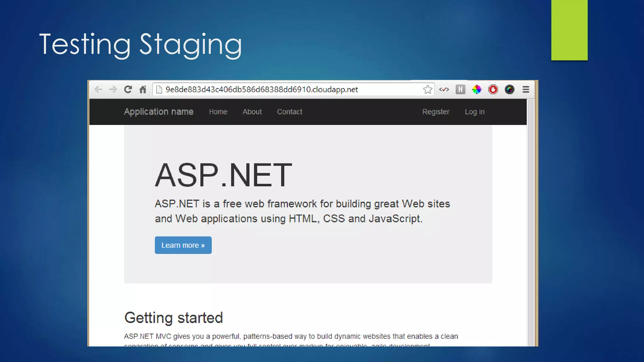Open the colorful pinwheel extension icon
This screenshot has height=362, width=644.
(477, 90)
